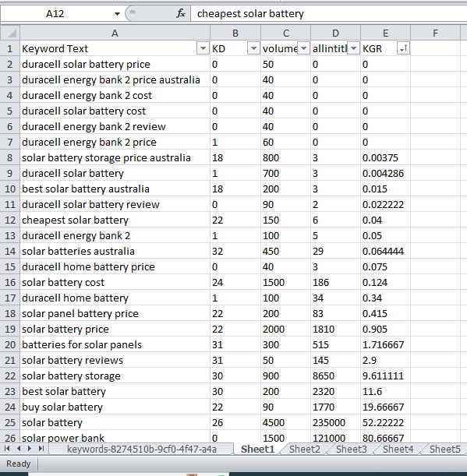Click Ready status bar indicator
This screenshot has width=467, height=476.
click(x=18, y=464)
